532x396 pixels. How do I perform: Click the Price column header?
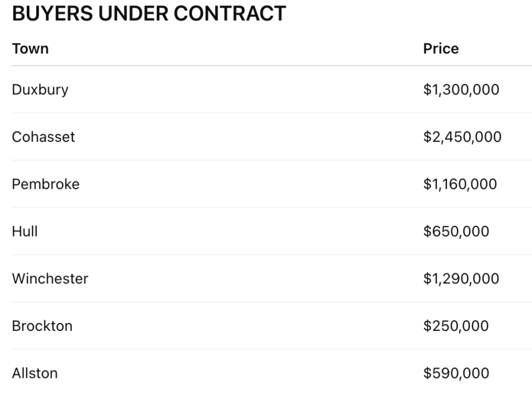click(441, 49)
